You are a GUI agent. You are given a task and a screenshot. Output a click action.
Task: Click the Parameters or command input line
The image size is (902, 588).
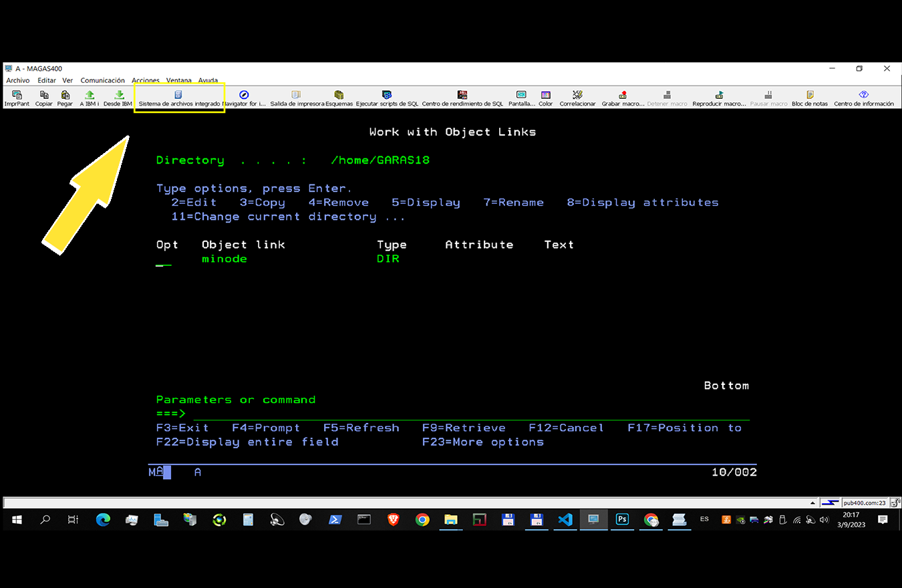click(x=468, y=414)
